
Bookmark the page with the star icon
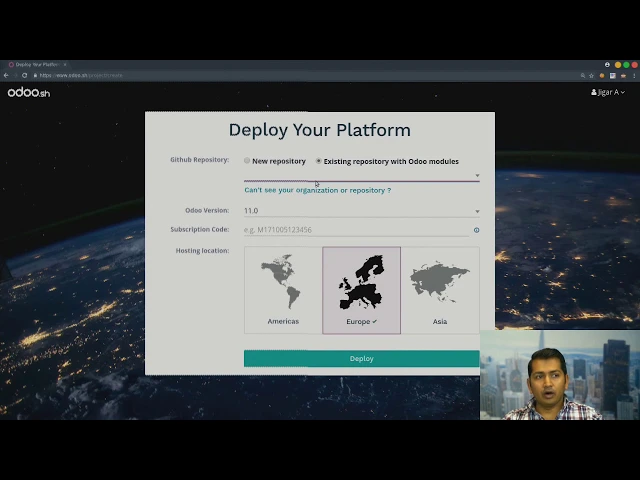[591, 76]
